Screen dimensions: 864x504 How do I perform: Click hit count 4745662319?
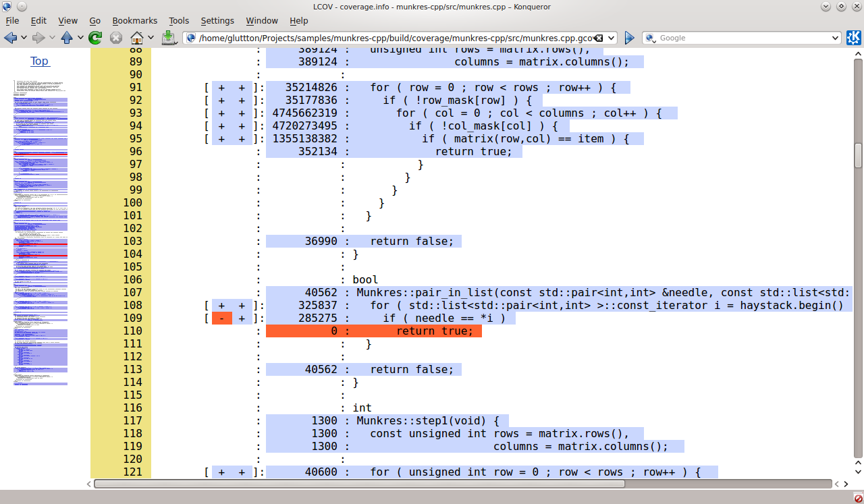(x=304, y=113)
